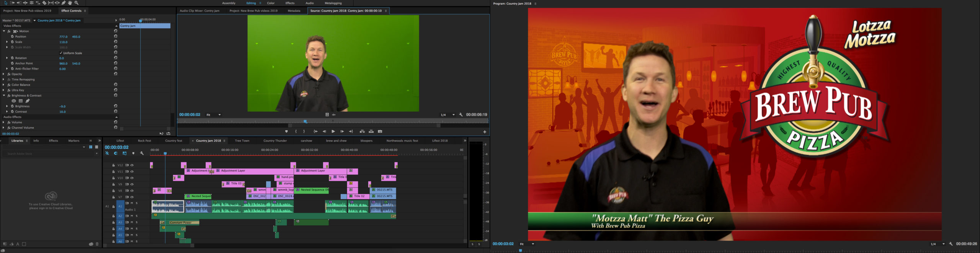Switch Libraries panel to list view

click(x=96, y=147)
